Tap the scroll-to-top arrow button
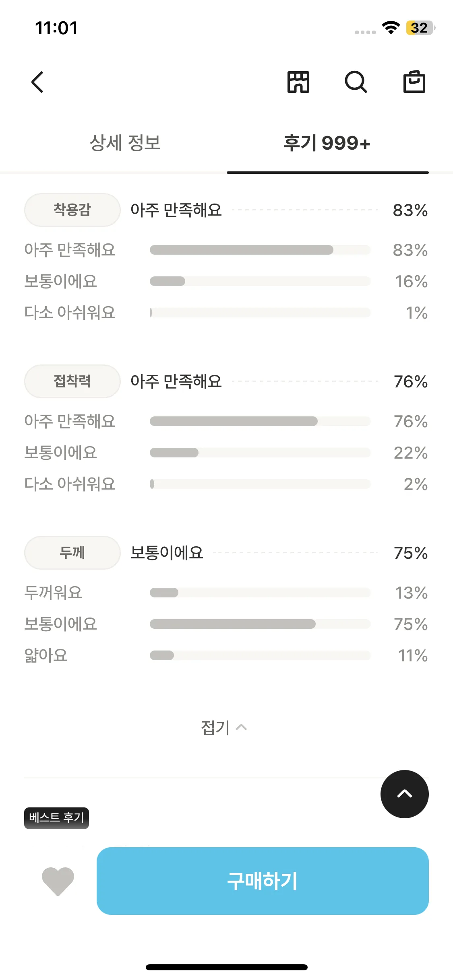This screenshot has height=980, width=453. [x=404, y=794]
